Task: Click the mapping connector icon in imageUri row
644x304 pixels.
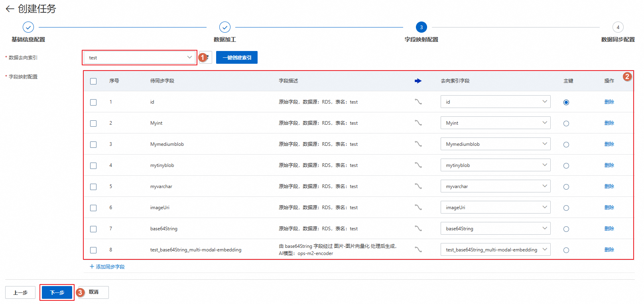Action: (418, 207)
